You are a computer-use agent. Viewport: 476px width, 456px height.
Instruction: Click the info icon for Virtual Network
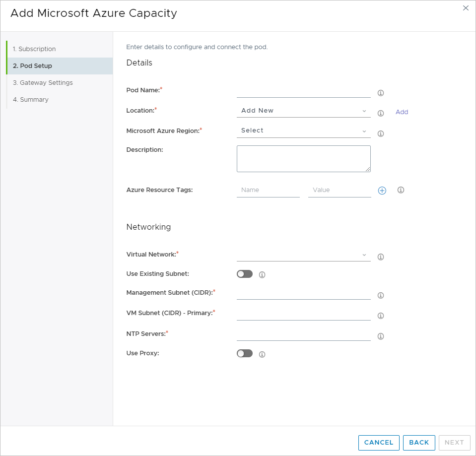(381, 257)
